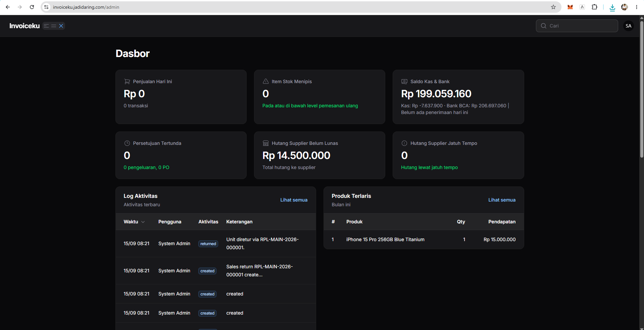Screen dimensions: 644x330
Task: Open the Hutang Supplier Belum Lunas Rp 14.500.000 card
Action: [x=319, y=155]
